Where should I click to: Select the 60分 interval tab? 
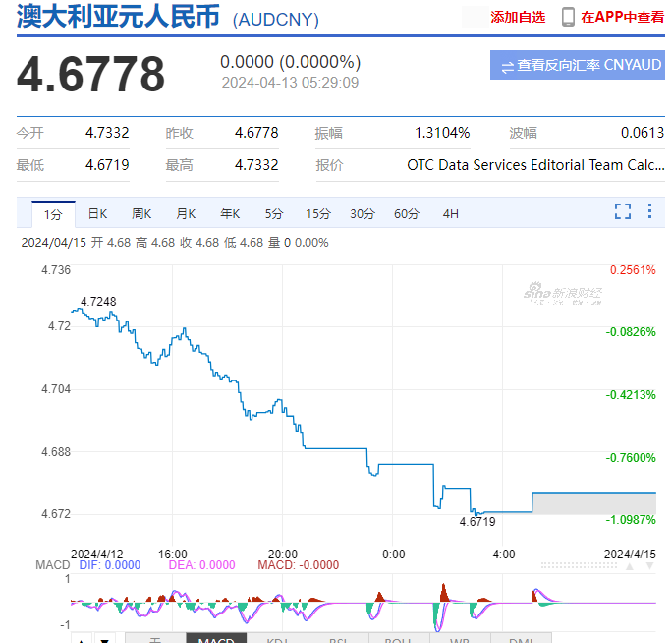pyautogui.click(x=407, y=213)
